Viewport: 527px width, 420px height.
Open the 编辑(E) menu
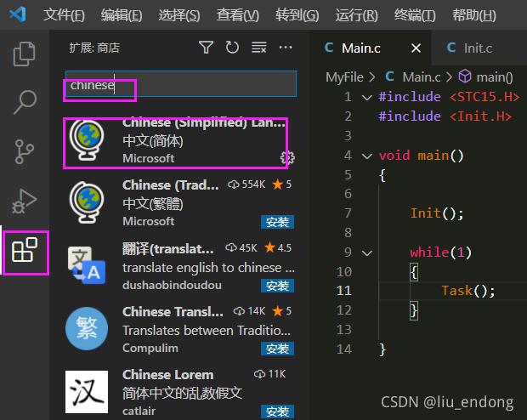click(122, 15)
